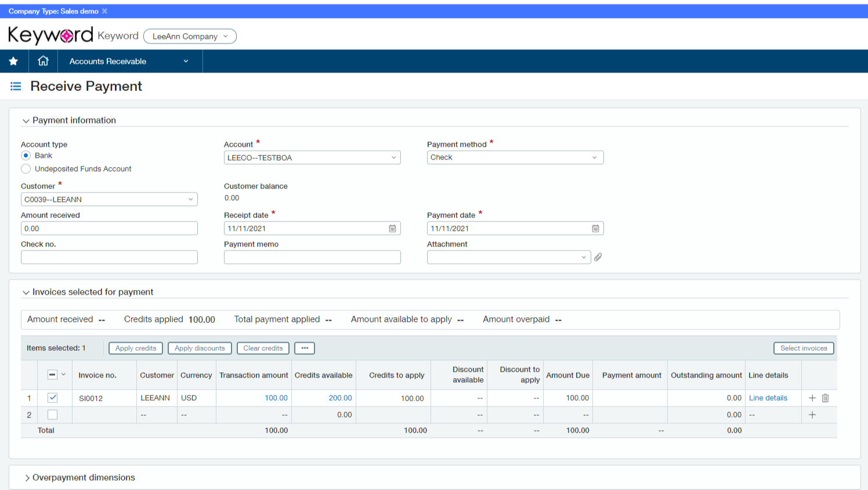Delete invoice SI0012 with the trash icon
The width and height of the screenshot is (868, 490).
coord(826,398)
